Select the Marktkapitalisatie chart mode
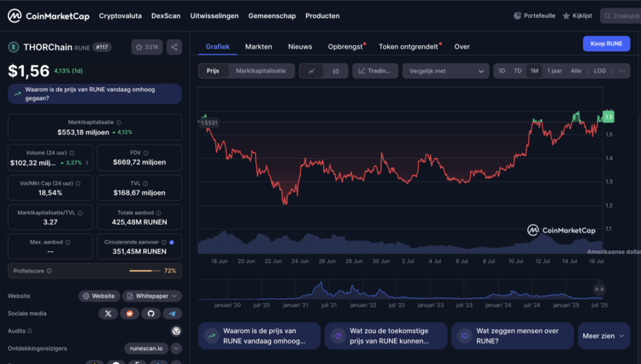This screenshot has height=364, width=641. click(x=261, y=71)
